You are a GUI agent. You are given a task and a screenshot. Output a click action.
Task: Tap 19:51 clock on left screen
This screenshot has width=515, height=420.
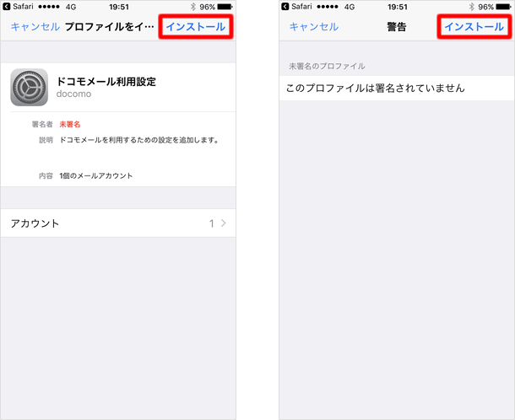[x=119, y=7]
